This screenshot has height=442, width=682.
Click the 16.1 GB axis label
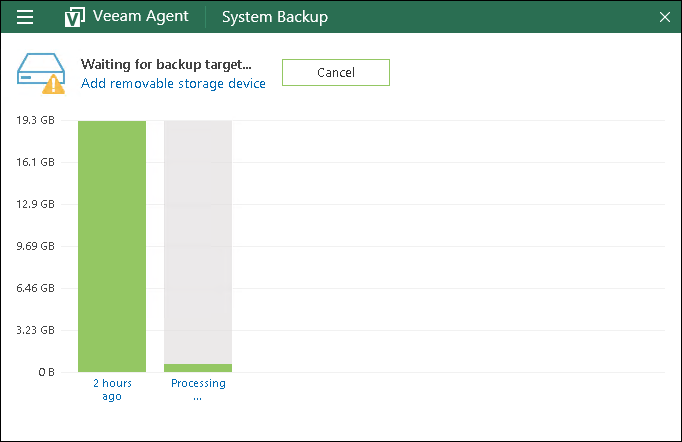pos(36,162)
